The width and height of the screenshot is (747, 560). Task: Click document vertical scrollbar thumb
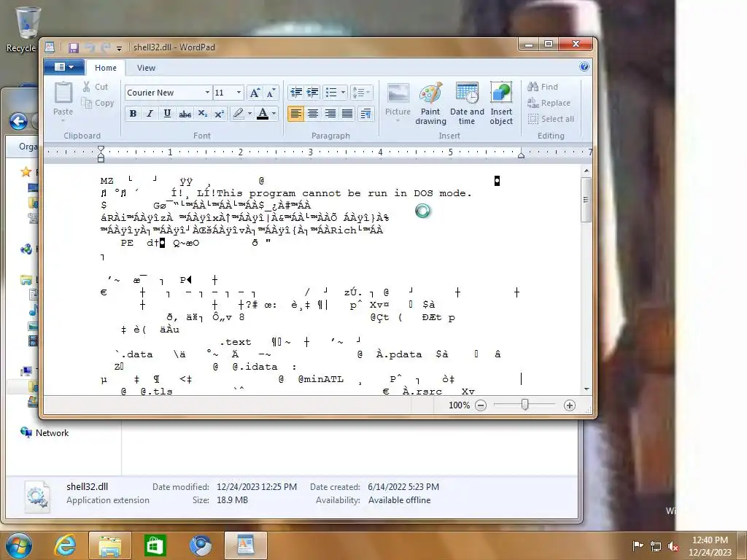[x=586, y=199]
